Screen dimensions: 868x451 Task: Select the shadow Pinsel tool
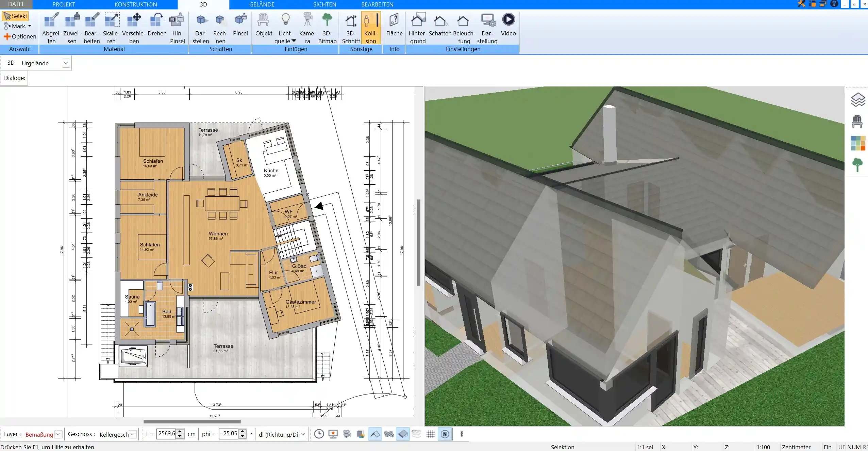coord(240,25)
